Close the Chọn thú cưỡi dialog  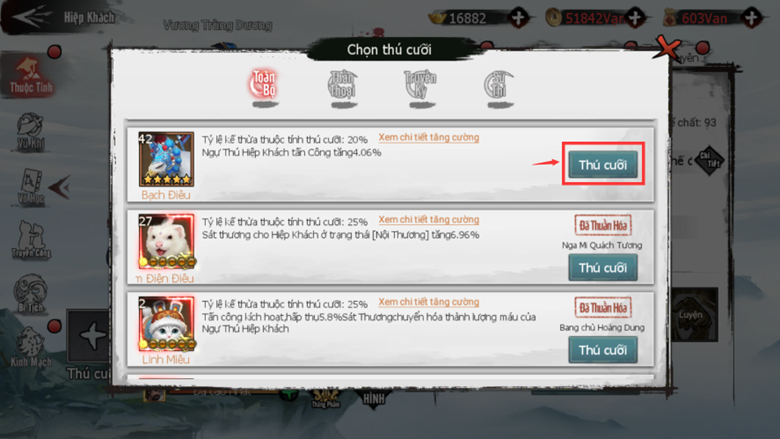pyautogui.click(x=668, y=48)
